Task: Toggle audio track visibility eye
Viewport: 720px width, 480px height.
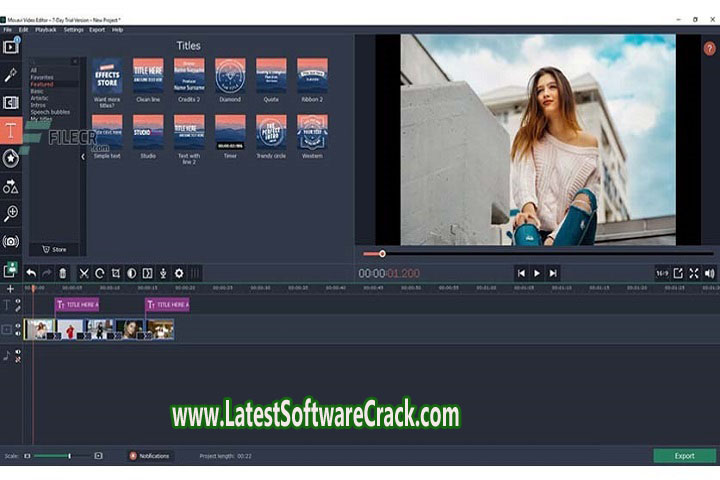Action: coord(18,352)
